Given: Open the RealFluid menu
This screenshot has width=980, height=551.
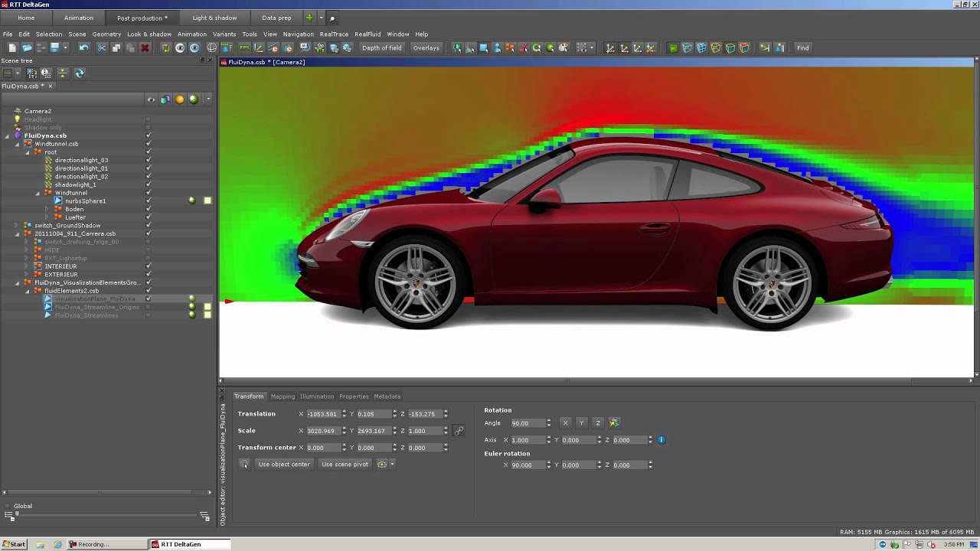Looking at the screenshot, I should [367, 34].
